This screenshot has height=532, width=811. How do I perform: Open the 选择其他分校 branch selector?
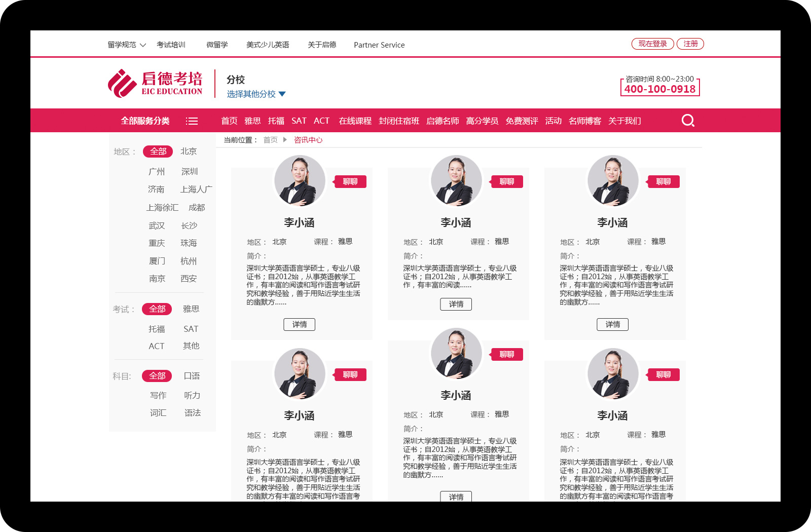tap(256, 94)
